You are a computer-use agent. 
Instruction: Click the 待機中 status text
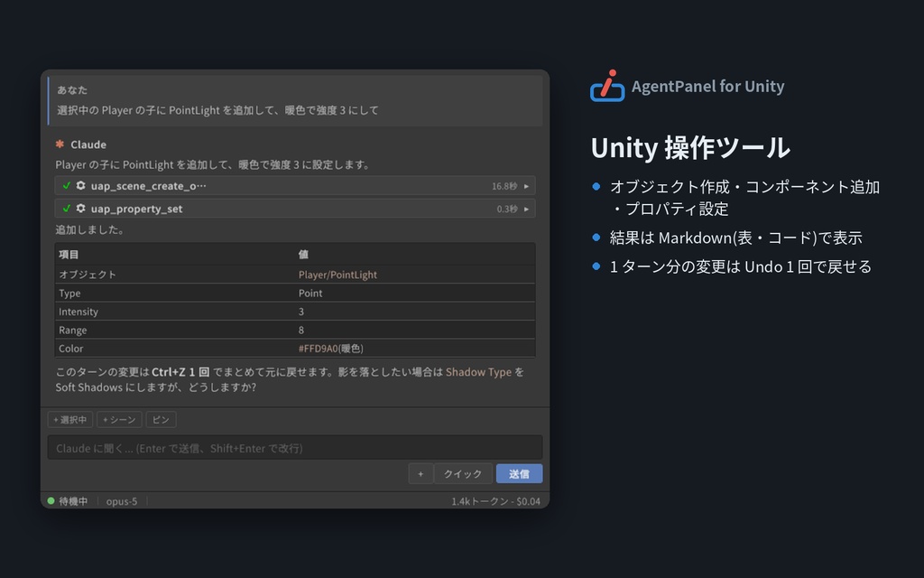point(74,501)
